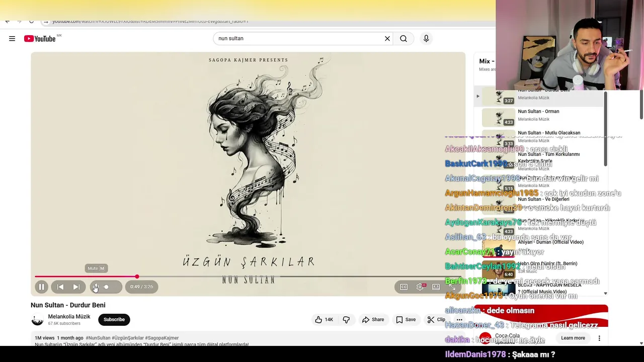Image resolution: width=644 pixels, height=362 pixels.
Task: Open the Melankolia Müzik channel name link
Action: click(69, 316)
